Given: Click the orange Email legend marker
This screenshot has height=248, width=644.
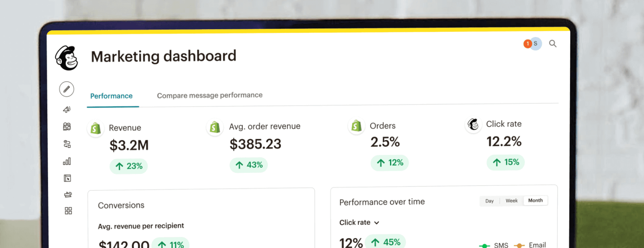Looking at the screenshot, I should pos(519,246).
